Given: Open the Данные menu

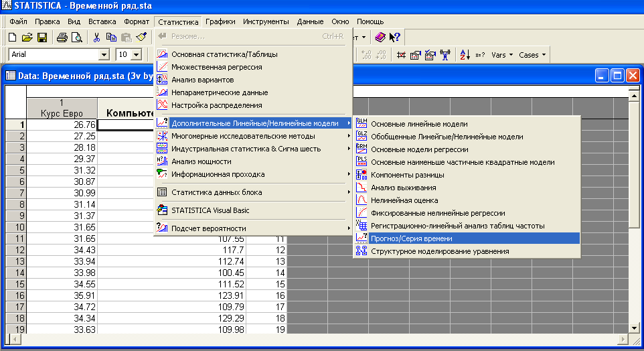Looking at the screenshot, I should 310,21.
